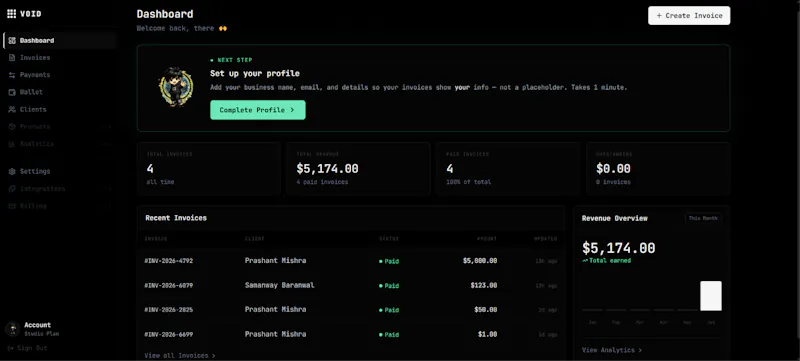Open the This Month period dropdown
Viewport: 800px width, 361px height.
pos(703,218)
